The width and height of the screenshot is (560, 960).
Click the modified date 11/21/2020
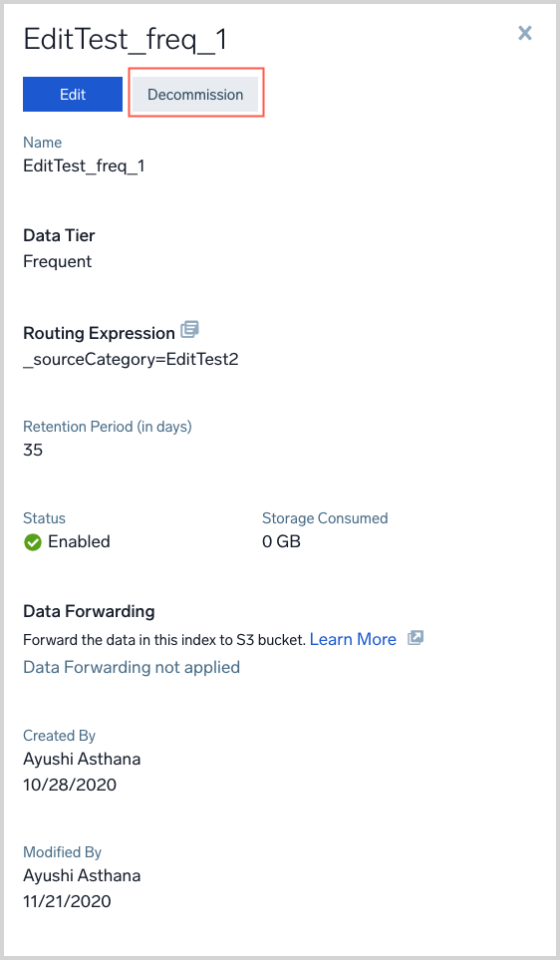pos(68,900)
